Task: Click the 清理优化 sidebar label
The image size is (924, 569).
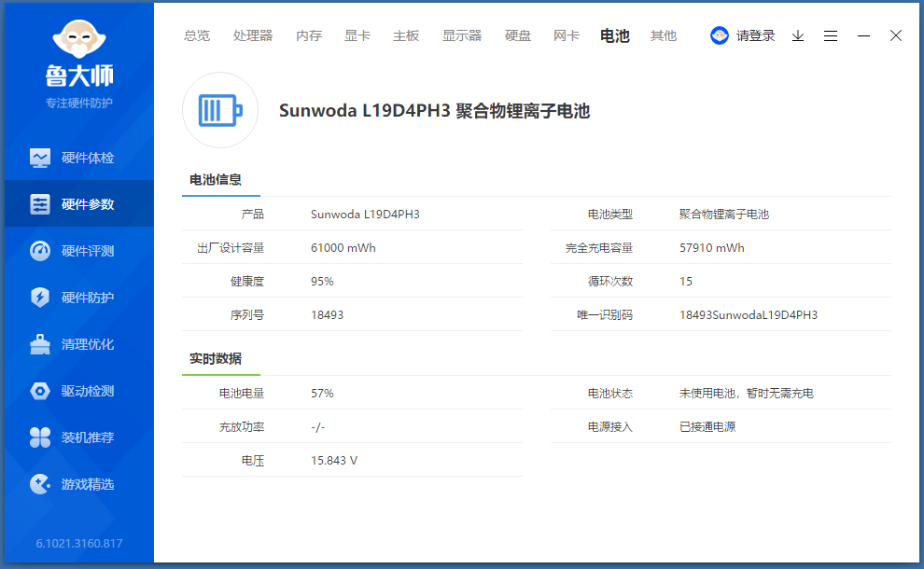Action: point(88,344)
